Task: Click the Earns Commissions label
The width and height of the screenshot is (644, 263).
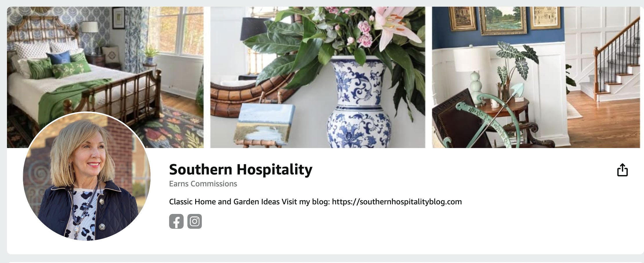Action: [x=203, y=184]
